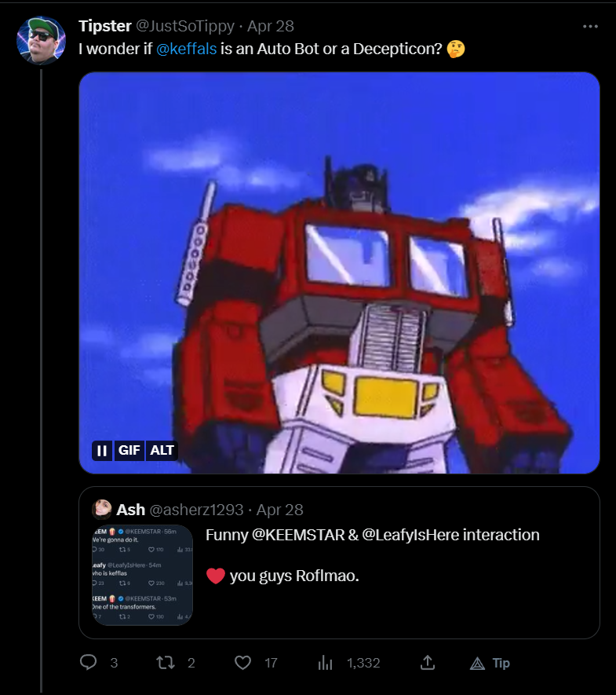Click the Tipster display name

(x=105, y=26)
